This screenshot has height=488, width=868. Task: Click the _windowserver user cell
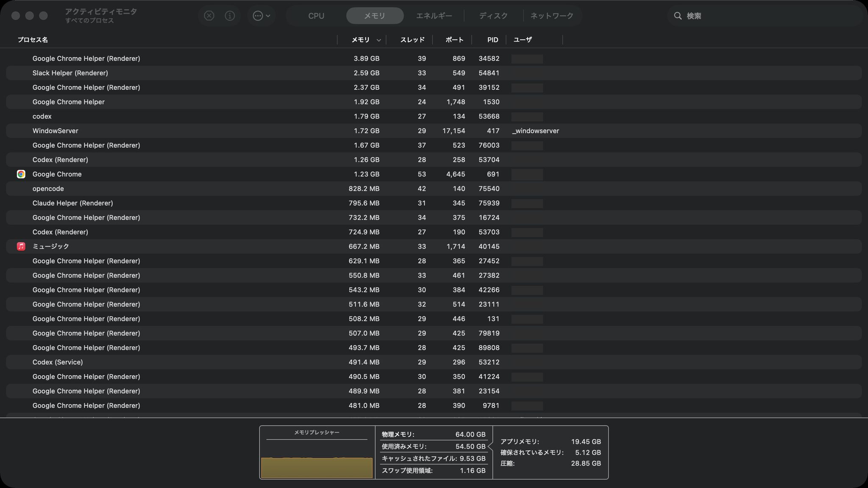536,131
